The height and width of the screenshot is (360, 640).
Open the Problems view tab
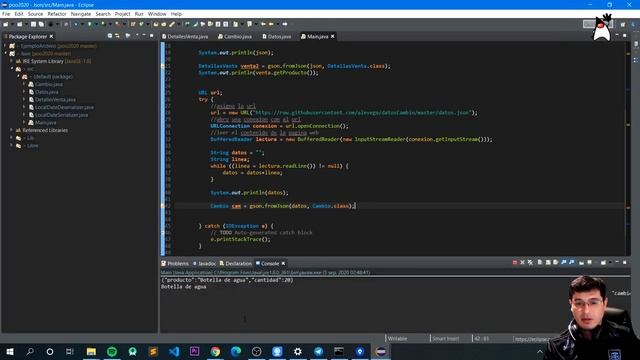tap(175, 263)
